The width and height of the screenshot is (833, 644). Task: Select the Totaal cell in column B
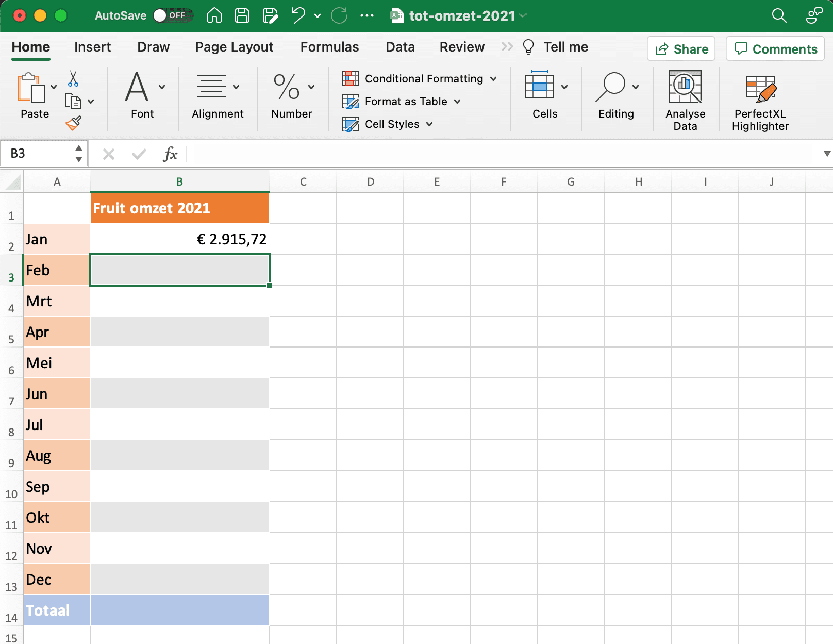[x=179, y=610]
